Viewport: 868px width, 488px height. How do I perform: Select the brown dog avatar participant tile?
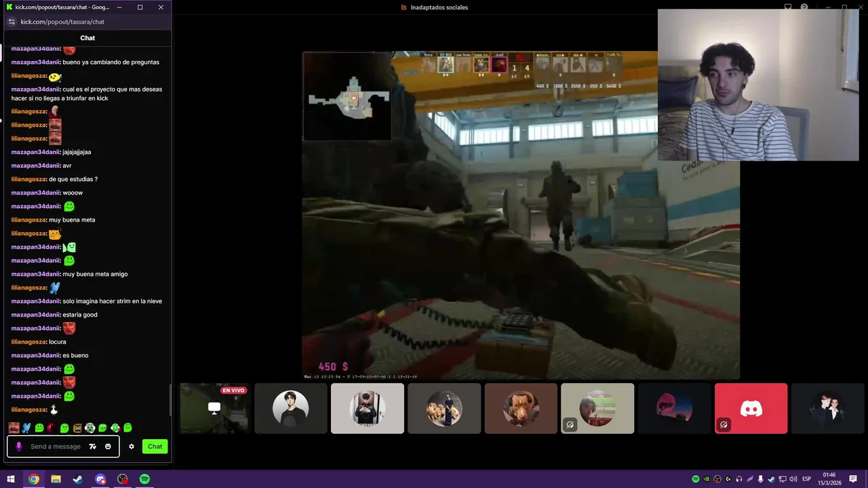click(521, 408)
